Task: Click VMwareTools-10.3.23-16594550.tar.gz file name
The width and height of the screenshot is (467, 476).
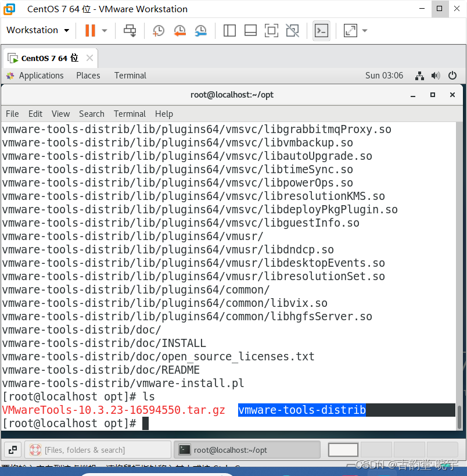Action: pos(113,410)
